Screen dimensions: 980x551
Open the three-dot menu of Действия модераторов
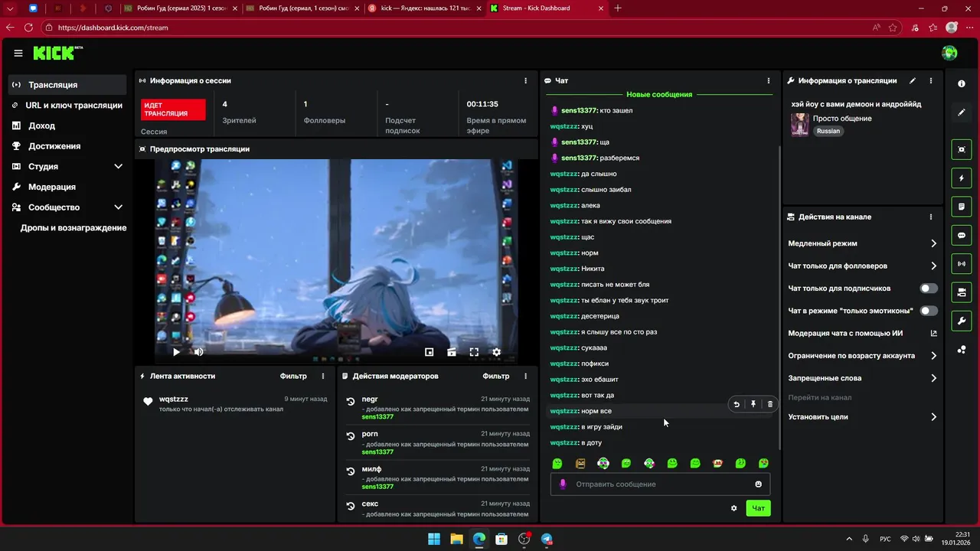525,376
